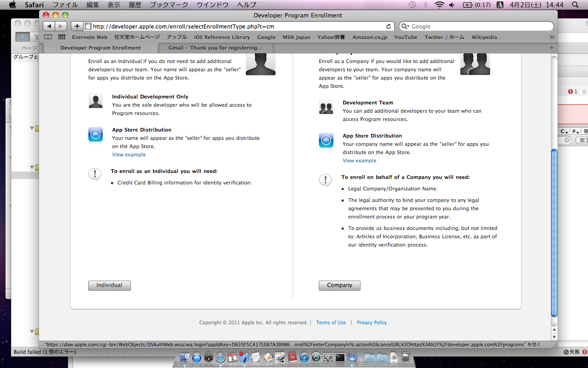Launch Dictionary from the Dock
The height and width of the screenshot is (368, 588).
pyautogui.click(x=292, y=357)
